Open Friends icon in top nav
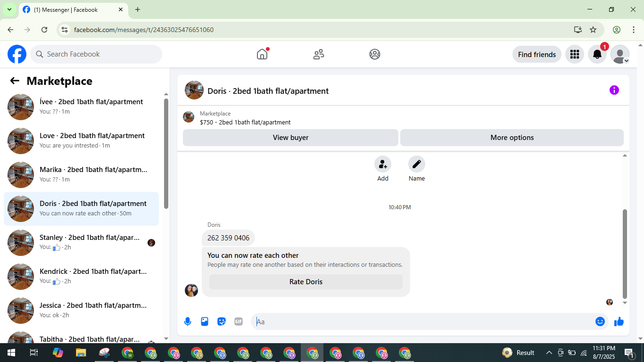This screenshot has width=644, height=362. pyautogui.click(x=319, y=54)
